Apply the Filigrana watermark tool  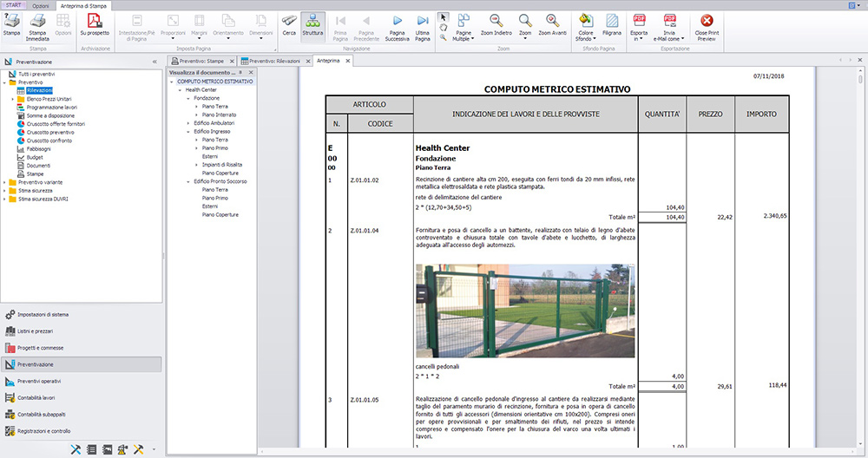click(x=612, y=25)
